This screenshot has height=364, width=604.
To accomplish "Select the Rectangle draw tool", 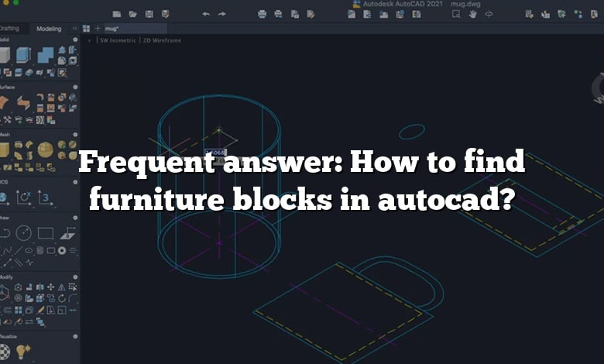I will click(x=46, y=233).
